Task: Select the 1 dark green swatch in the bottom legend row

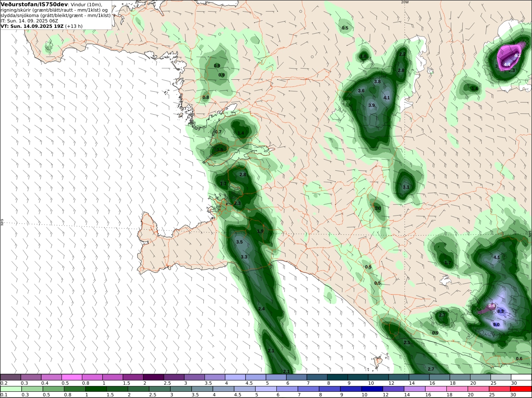Action: pos(96,389)
